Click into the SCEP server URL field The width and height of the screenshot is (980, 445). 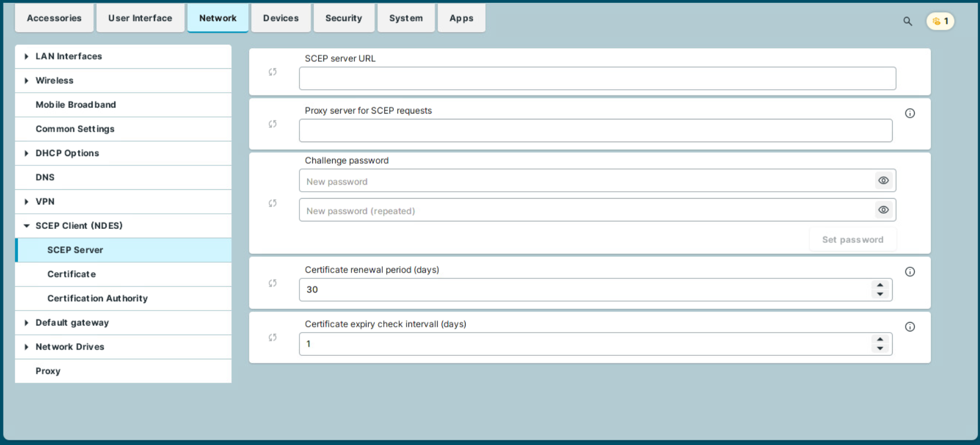point(597,79)
